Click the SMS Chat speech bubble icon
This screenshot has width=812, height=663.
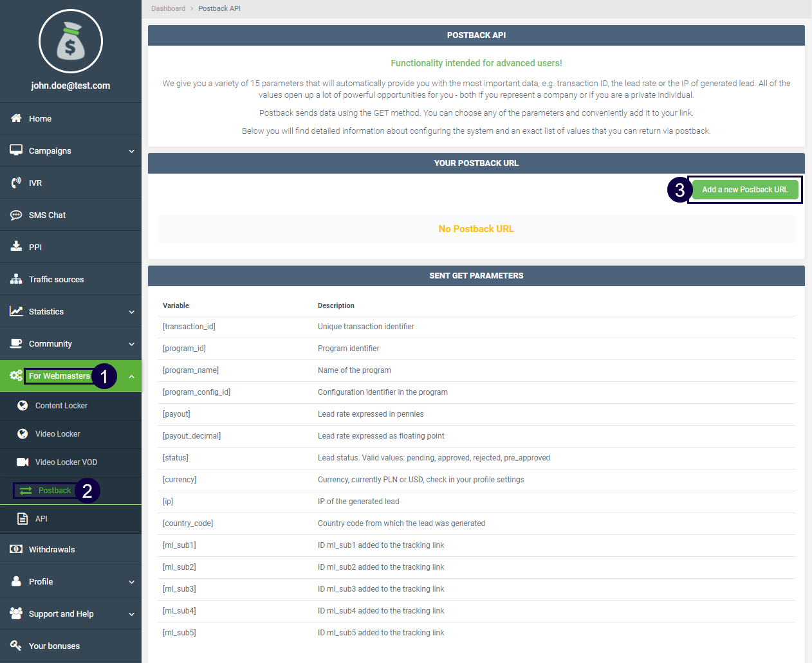coord(16,215)
